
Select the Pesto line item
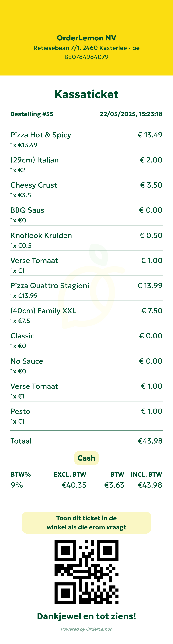coord(20,411)
